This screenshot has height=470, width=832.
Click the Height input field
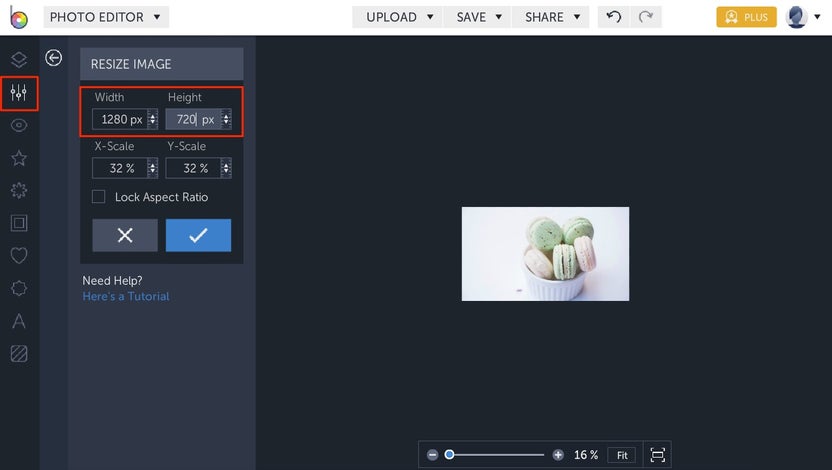point(194,119)
